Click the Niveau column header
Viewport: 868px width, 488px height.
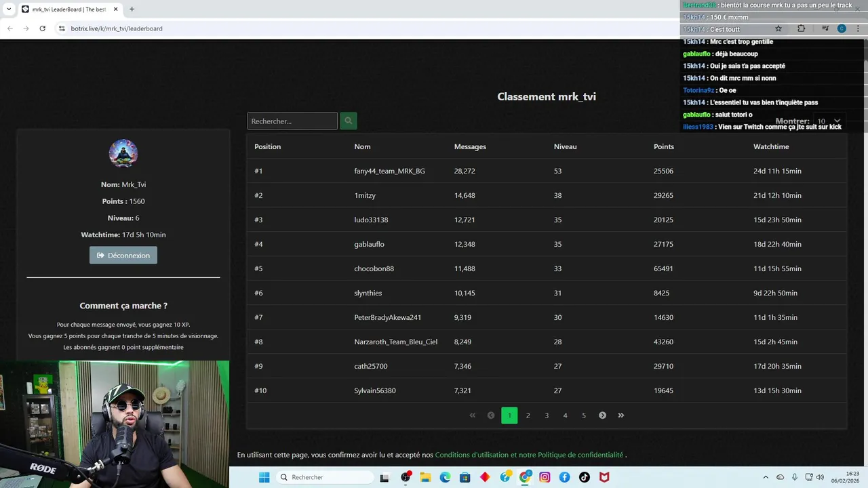click(565, 146)
